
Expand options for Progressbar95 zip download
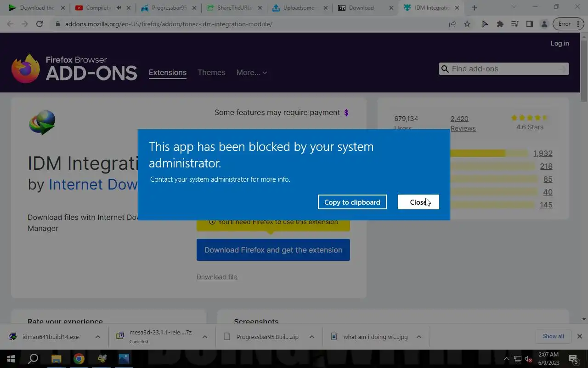click(311, 337)
